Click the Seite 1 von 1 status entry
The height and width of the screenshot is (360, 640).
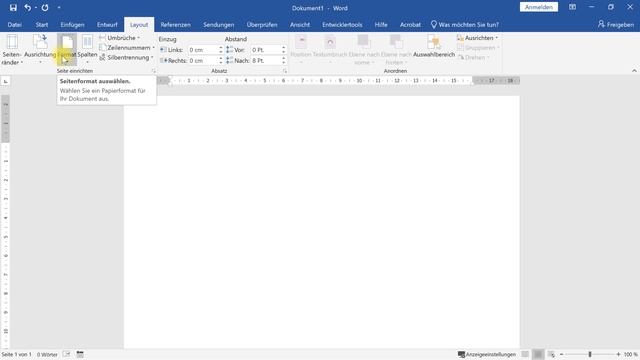point(16,354)
